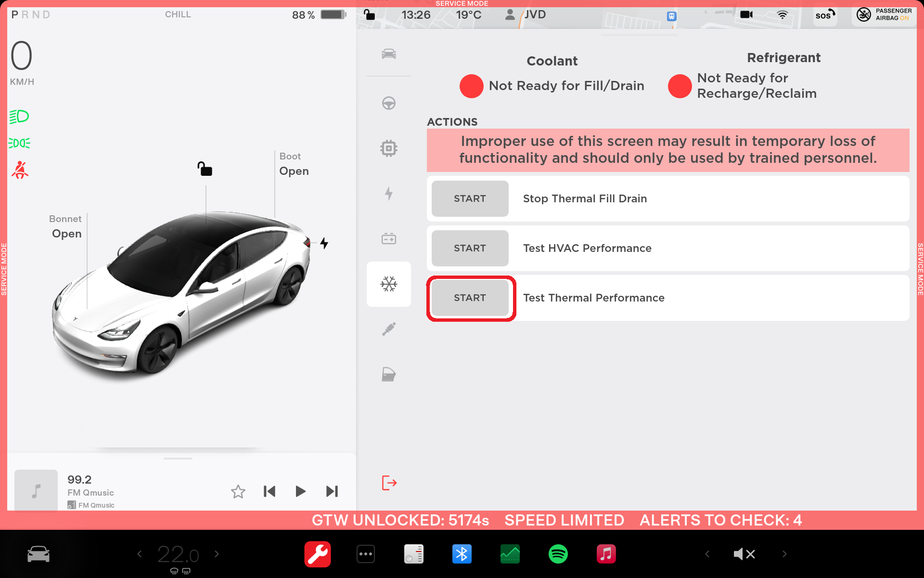
Task: Open the low voltage battery section
Action: 388,239
